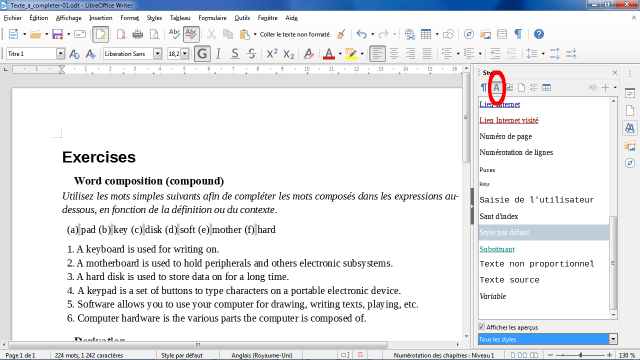The height and width of the screenshot is (360, 640).
Task: Clear direct formatting icon
Action: click(x=309, y=54)
